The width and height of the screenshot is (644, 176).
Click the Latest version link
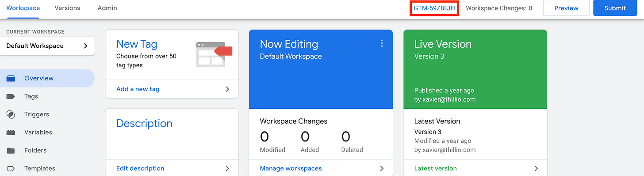coord(436,168)
